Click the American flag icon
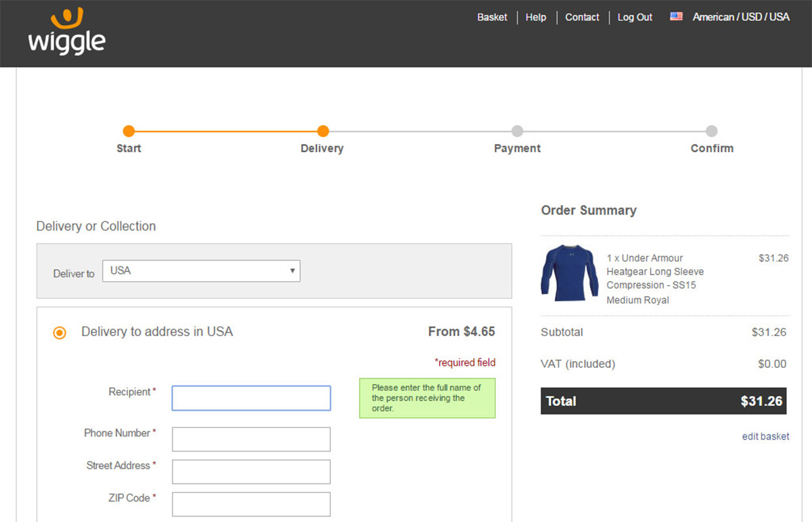 (676, 17)
